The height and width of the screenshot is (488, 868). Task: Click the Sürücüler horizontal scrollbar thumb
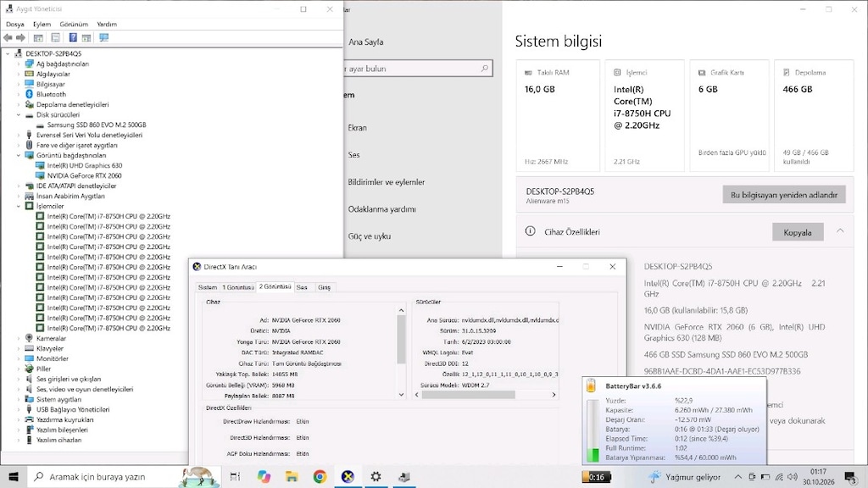pyautogui.click(x=468, y=395)
